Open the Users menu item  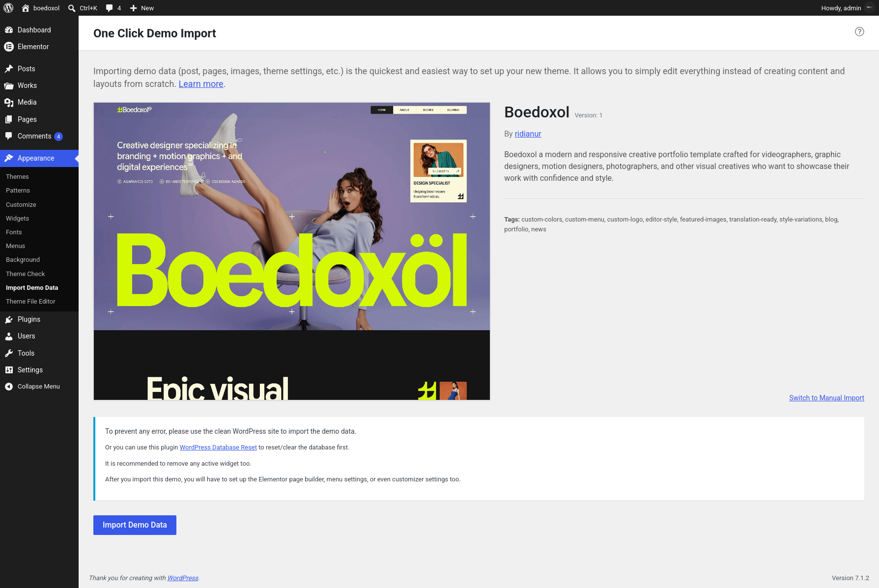pyautogui.click(x=39, y=336)
